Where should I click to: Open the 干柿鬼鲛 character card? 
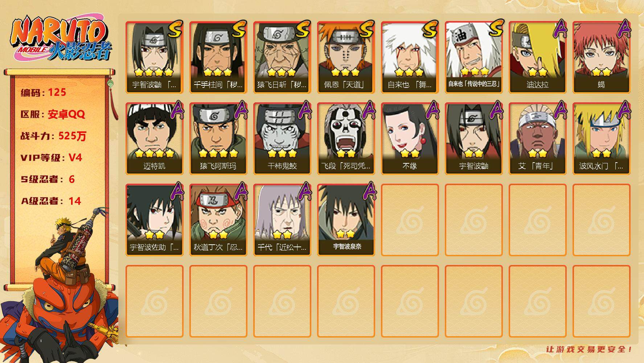282,139
